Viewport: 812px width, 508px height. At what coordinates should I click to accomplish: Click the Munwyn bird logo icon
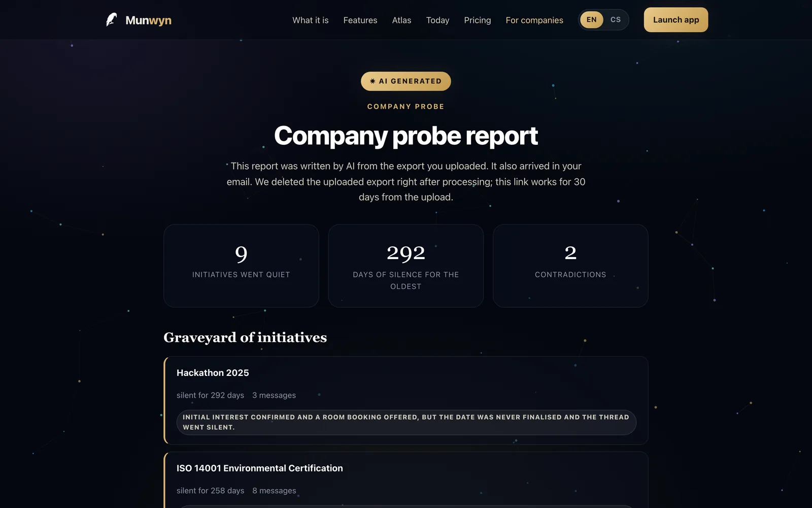click(x=111, y=20)
